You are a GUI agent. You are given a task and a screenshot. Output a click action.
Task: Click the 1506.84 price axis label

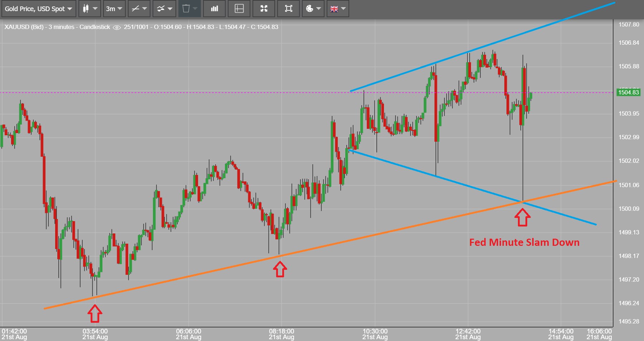point(629,43)
